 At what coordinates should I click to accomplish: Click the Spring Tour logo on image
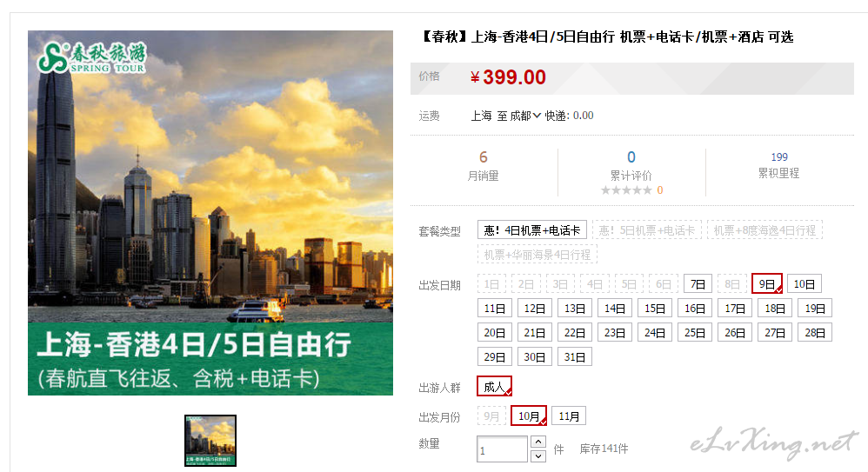tap(92, 57)
